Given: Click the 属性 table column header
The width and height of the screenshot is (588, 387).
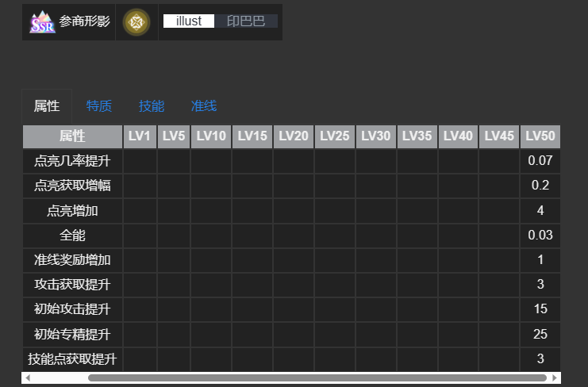Looking at the screenshot, I should point(72,136).
